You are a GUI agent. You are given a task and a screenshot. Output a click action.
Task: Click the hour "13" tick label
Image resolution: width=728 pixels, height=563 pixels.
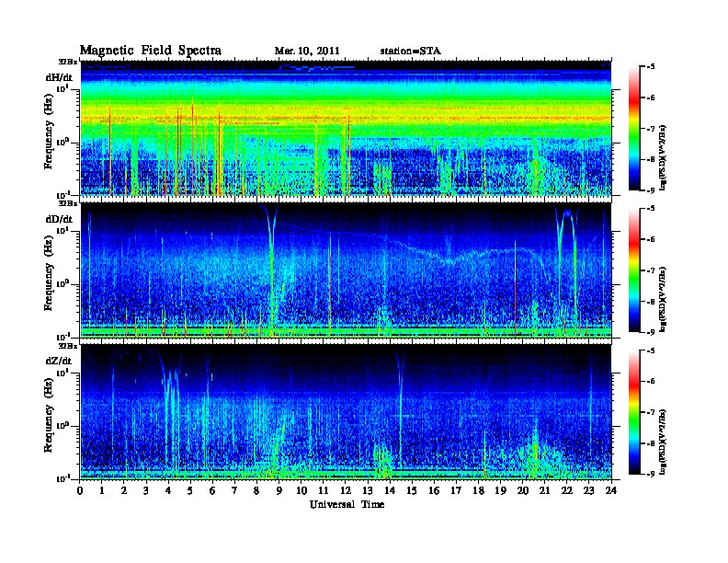tap(368, 490)
